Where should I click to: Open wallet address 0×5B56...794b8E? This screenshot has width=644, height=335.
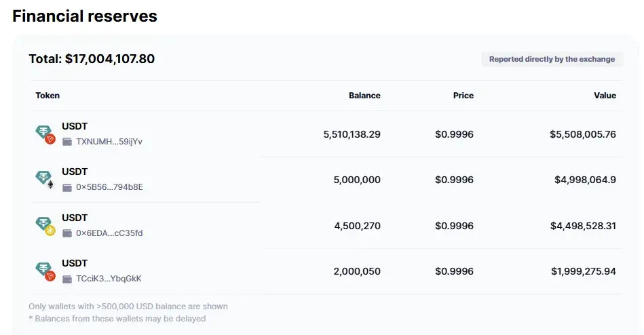point(109,187)
